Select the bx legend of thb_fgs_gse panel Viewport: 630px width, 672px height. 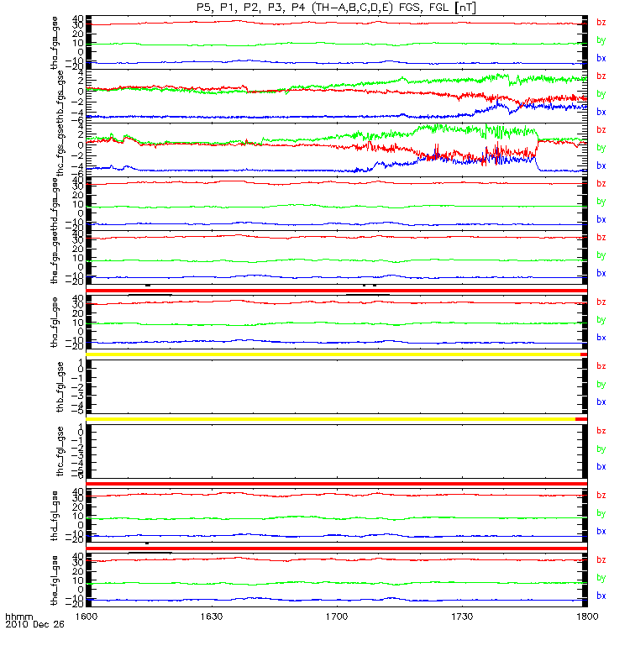(601, 112)
